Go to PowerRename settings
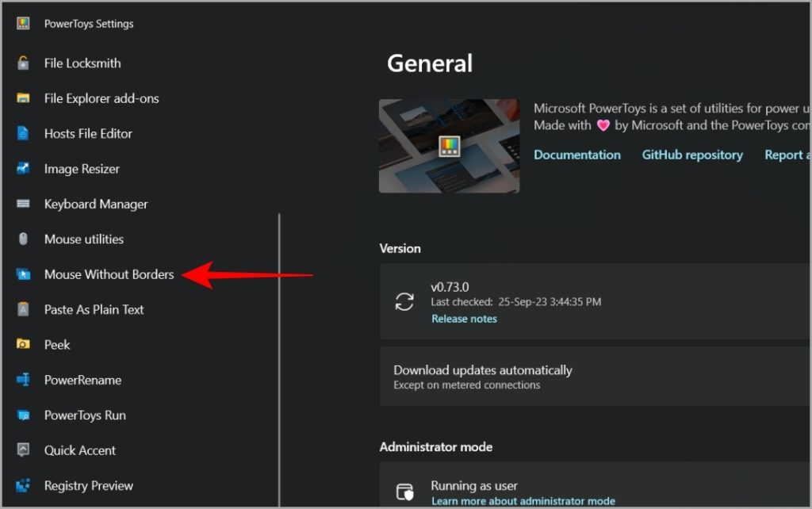The width and height of the screenshot is (812, 509). tap(82, 380)
